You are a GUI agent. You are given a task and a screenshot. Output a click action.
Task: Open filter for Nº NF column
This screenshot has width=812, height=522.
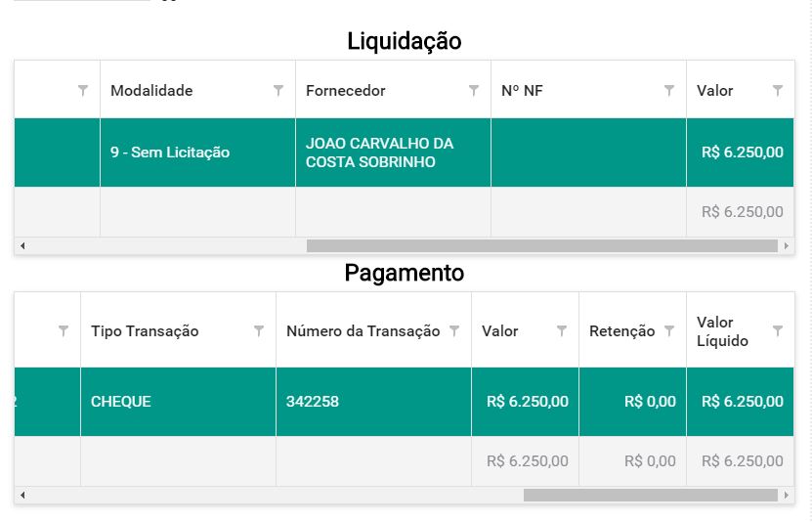[669, 91]
